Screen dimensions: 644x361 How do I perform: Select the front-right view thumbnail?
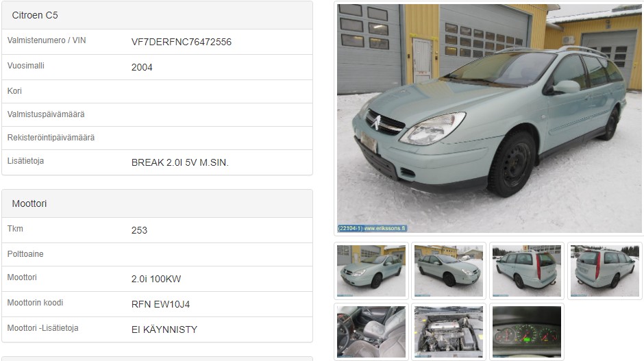click(x=449, y=271)
